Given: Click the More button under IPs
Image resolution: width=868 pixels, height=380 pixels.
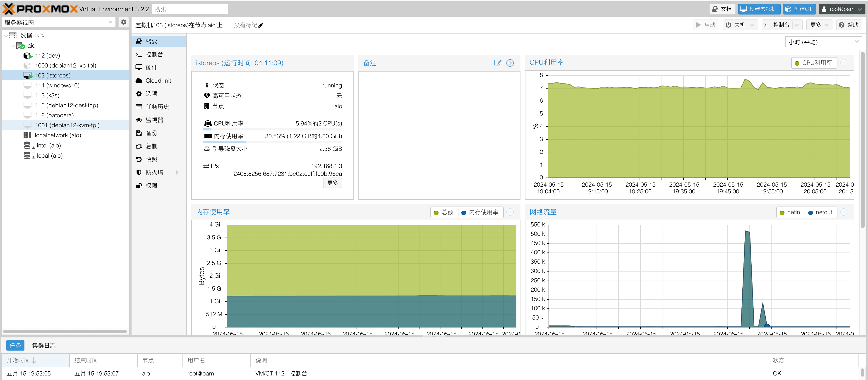Looking at the screenshot, I should click(x=332, y=183).
